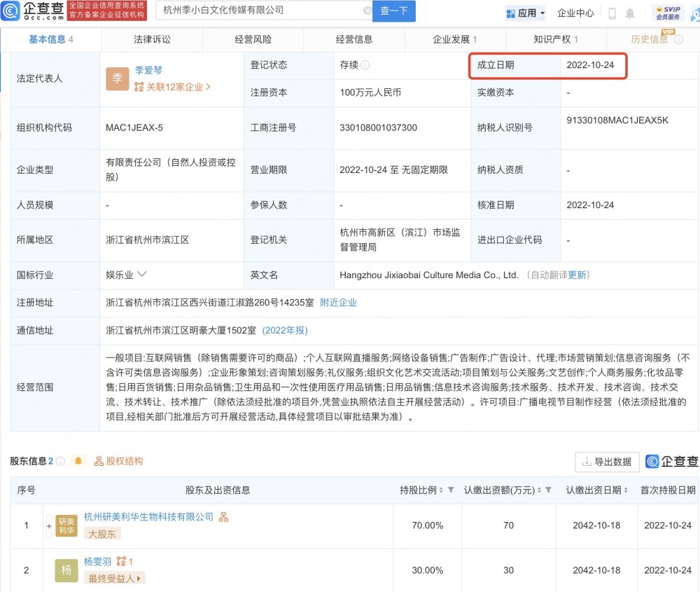This screenshot has width=700, height=592.
Task: Click the 30.00% shareholding cell
Action: click(x=428, y=570)
